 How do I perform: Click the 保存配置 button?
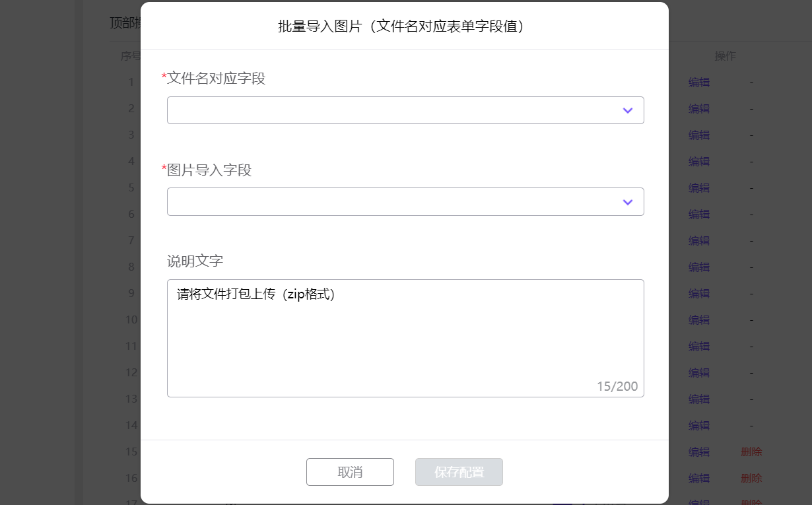459,472
